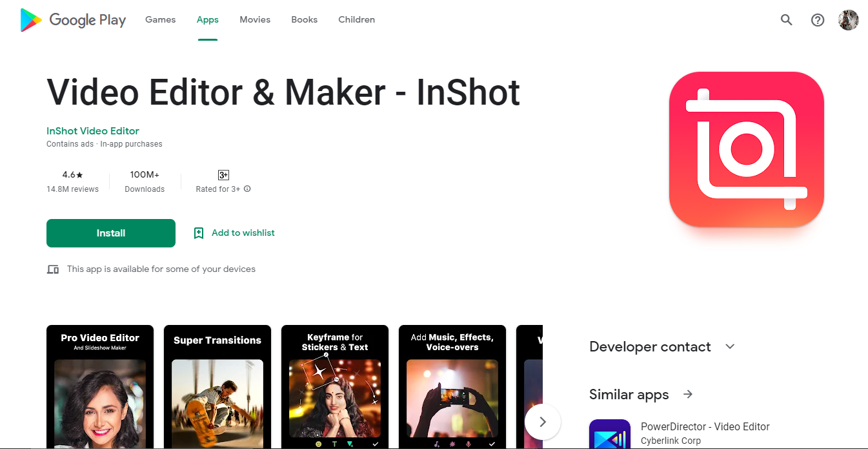Open the Books tab
Image resolution: width=868 pixels, height=449 pixels.
point(305,20)
